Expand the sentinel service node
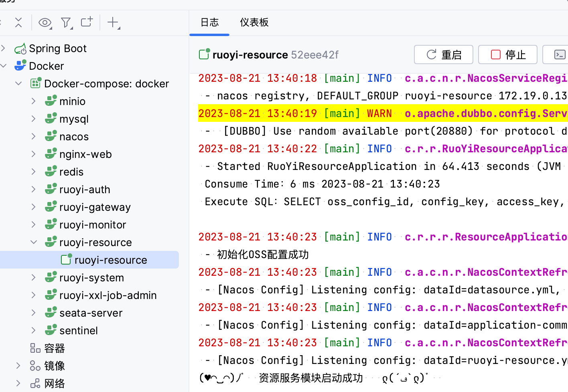This screenshot has height=392, width=568. pyautogui.click(x=34, y=330)
